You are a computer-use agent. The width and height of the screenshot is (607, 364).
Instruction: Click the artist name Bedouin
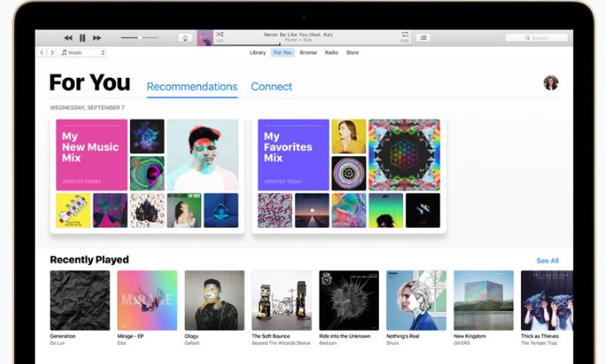(328, 343)
